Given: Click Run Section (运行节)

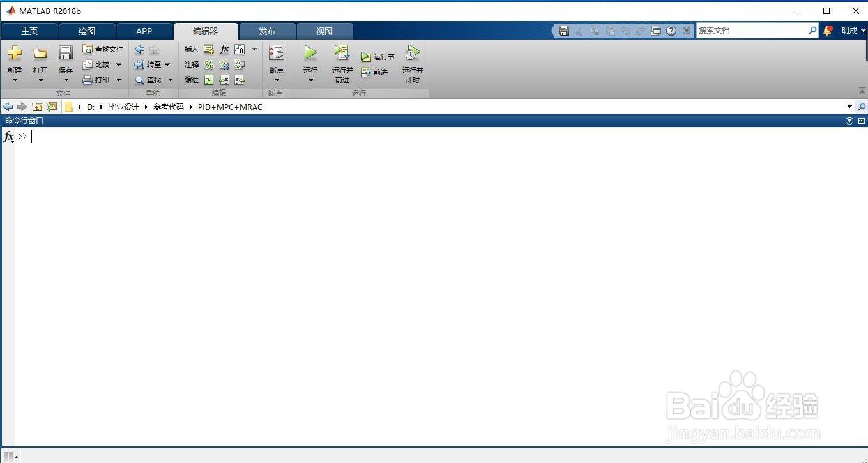Looking at the screenshot, I should coord(377,57).
